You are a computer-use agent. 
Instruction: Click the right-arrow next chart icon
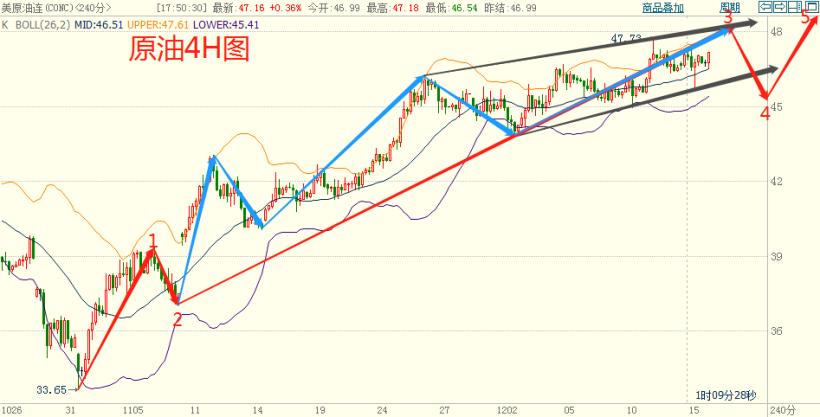779,7
